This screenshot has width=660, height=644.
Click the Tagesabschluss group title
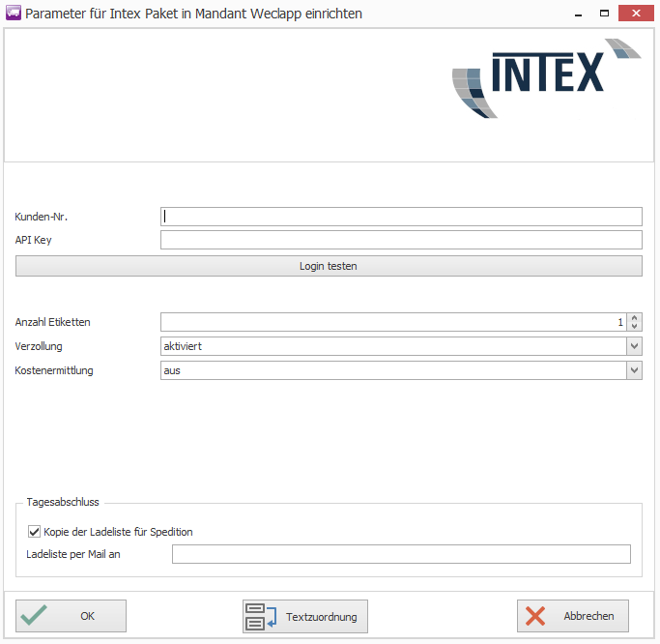coord(63,502)
